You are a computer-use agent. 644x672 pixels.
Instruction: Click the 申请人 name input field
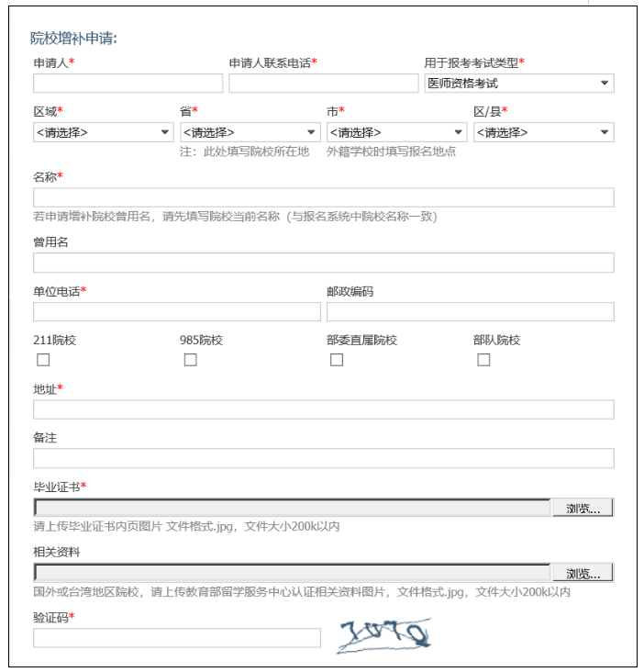tap(128, 84)
